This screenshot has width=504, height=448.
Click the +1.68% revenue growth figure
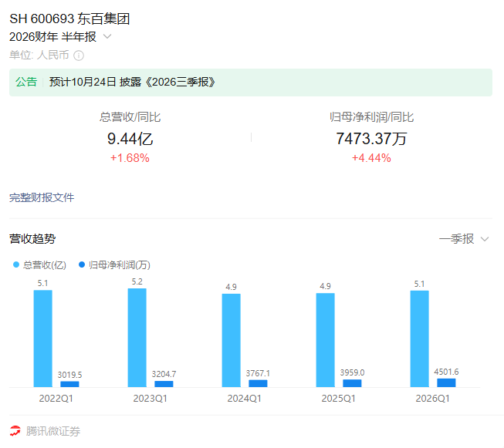click(x=130, y=158)
